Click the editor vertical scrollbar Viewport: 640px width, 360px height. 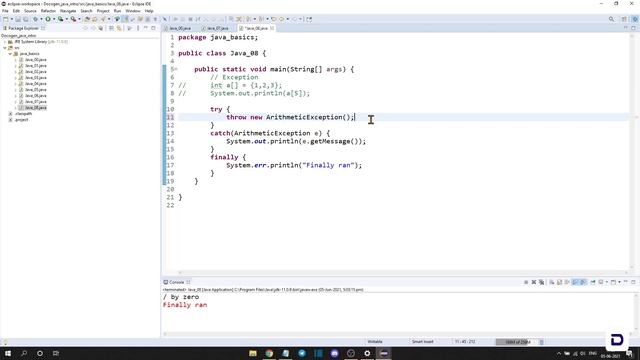click(x=632, y=151)
